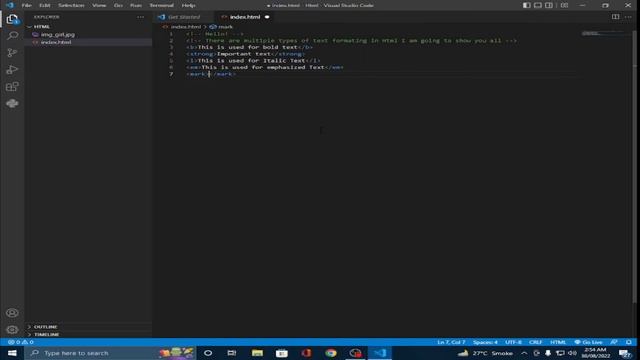This screenshot has height=360, width=640.
Task: Open the Search view in activity bar
Action: 12,36
